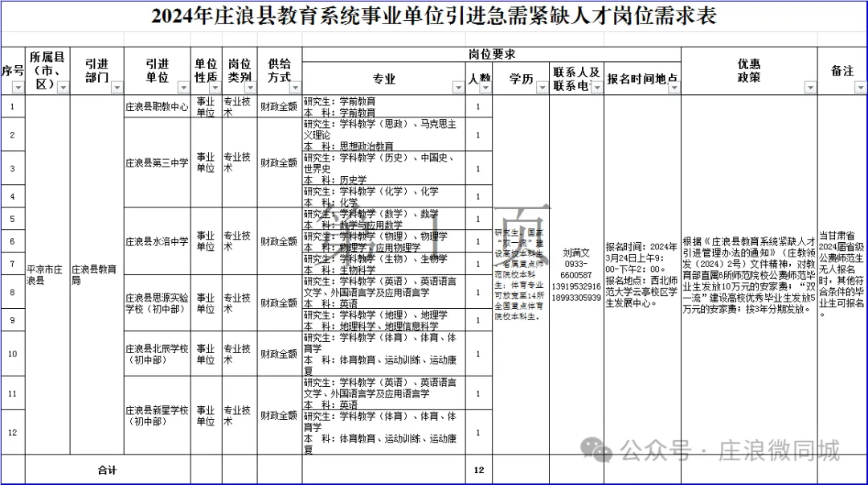
Task: Select the 庄浪县第三中学 cell
Action: coord(158,163)
